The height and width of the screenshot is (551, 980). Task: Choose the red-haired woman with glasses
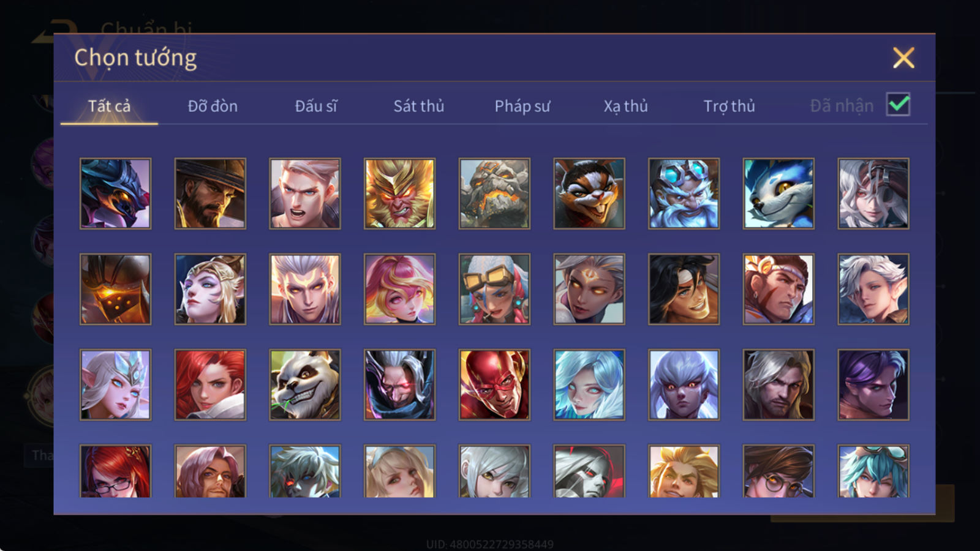pyautogui.click(x=115, y=471)
